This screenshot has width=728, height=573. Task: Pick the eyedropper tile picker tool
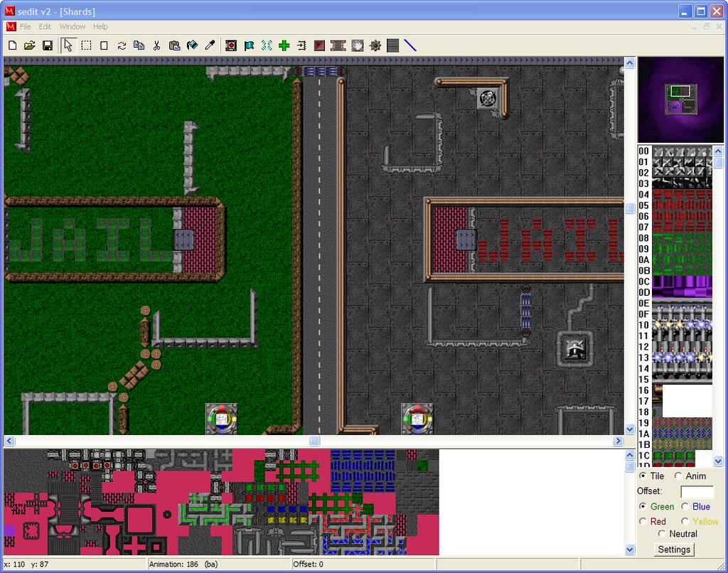pyautogui.click(x=210, y=45)
